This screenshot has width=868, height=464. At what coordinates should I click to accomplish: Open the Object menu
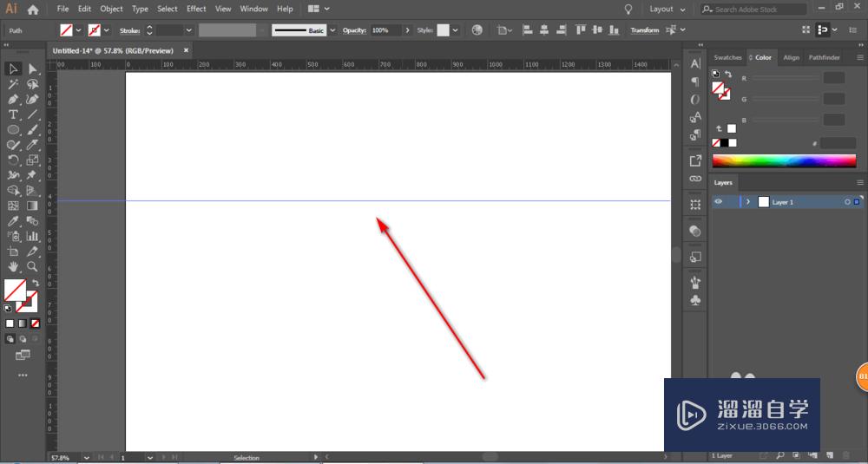coord(111,9)
